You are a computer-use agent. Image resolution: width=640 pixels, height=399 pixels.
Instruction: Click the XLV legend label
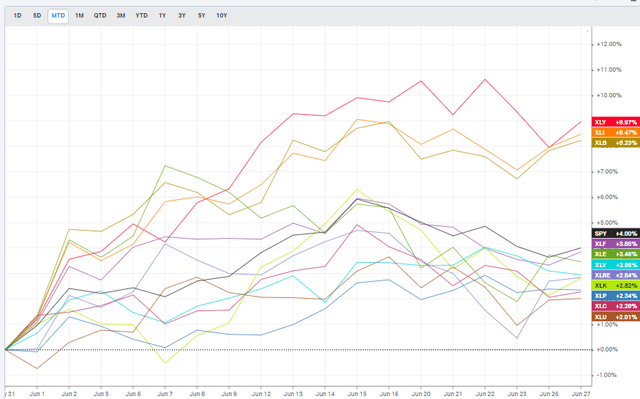coord(616,265)
